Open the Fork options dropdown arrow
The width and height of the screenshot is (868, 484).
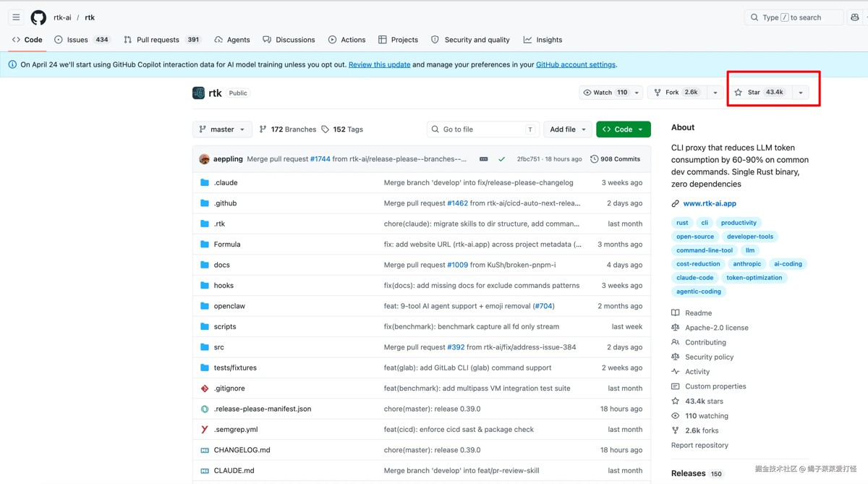(715, 93)
